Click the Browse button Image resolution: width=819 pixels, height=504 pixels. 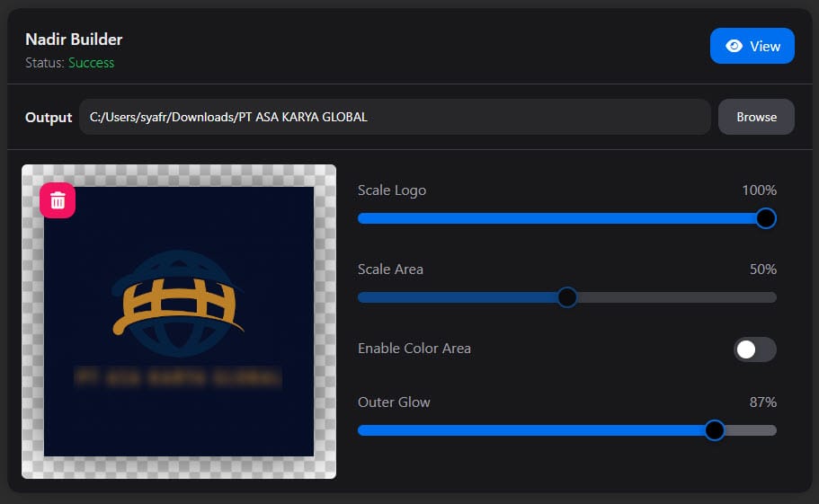tap(756, 117)
